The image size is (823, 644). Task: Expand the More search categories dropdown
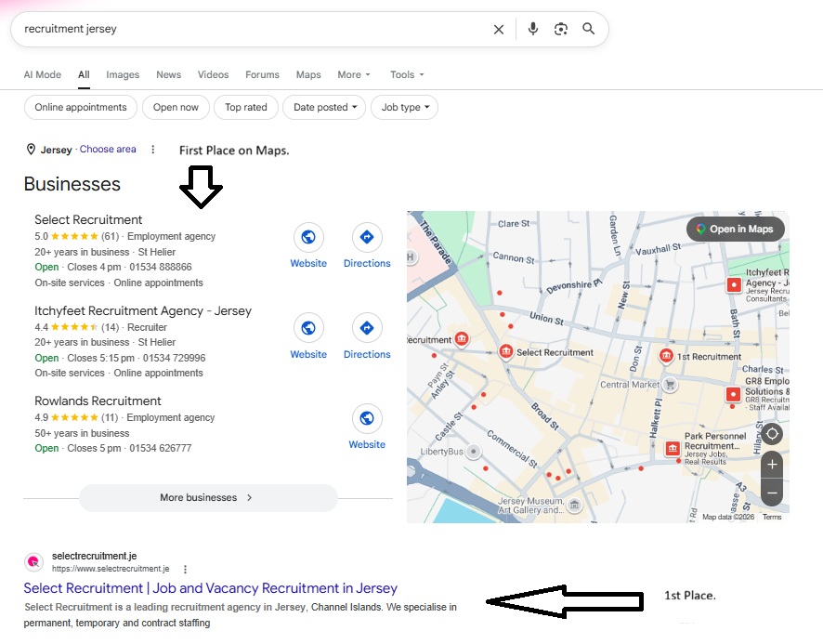pos(354,74)
